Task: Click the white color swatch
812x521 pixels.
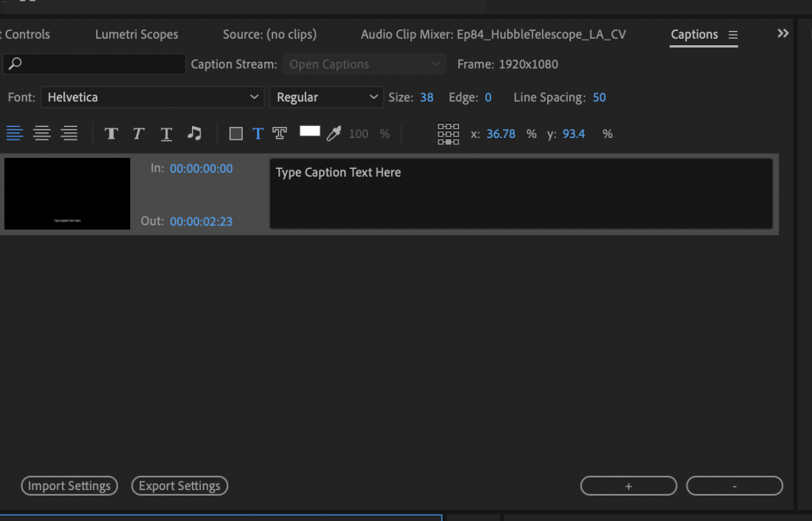Action: point(309,132)
